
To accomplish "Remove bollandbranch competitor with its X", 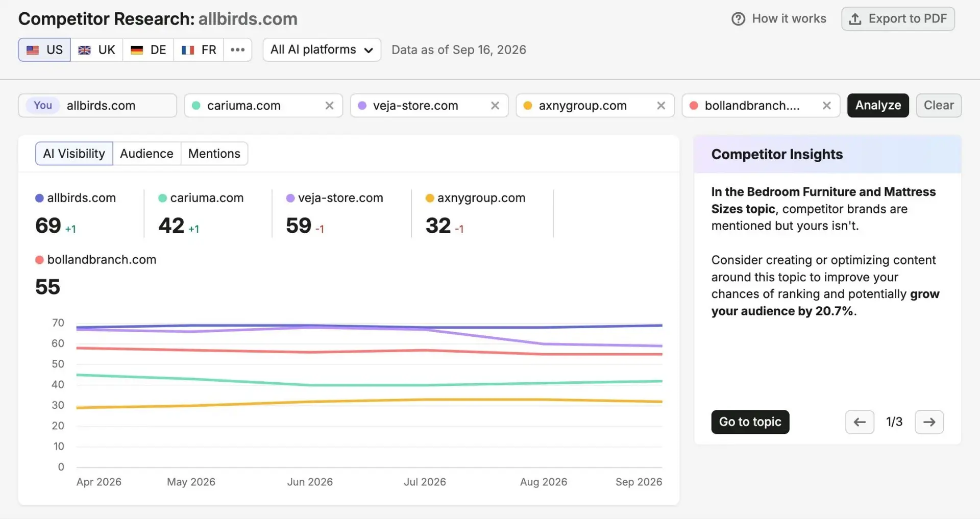I will pyautogui.click(x=827, y=106).
